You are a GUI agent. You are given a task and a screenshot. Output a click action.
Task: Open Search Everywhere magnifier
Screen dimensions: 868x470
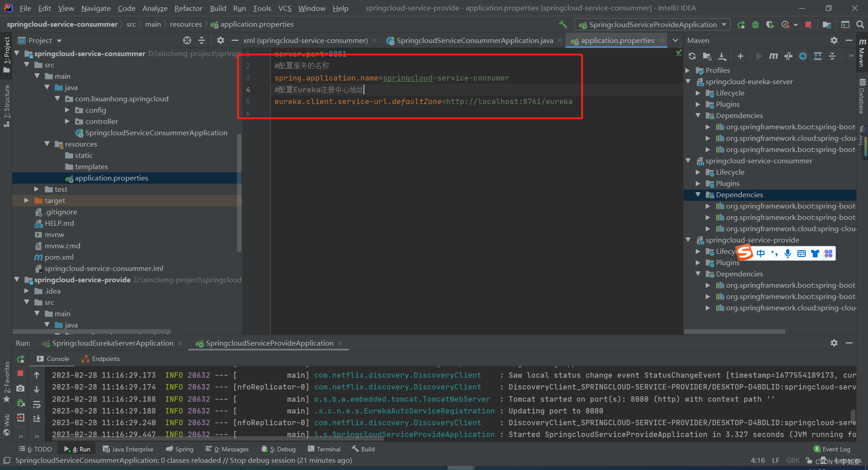[860, 25]
